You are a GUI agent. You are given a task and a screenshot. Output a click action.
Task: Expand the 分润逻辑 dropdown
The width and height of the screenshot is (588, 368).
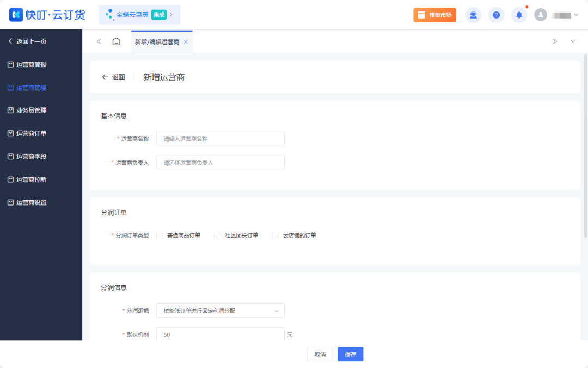click(x=220, y=311)
